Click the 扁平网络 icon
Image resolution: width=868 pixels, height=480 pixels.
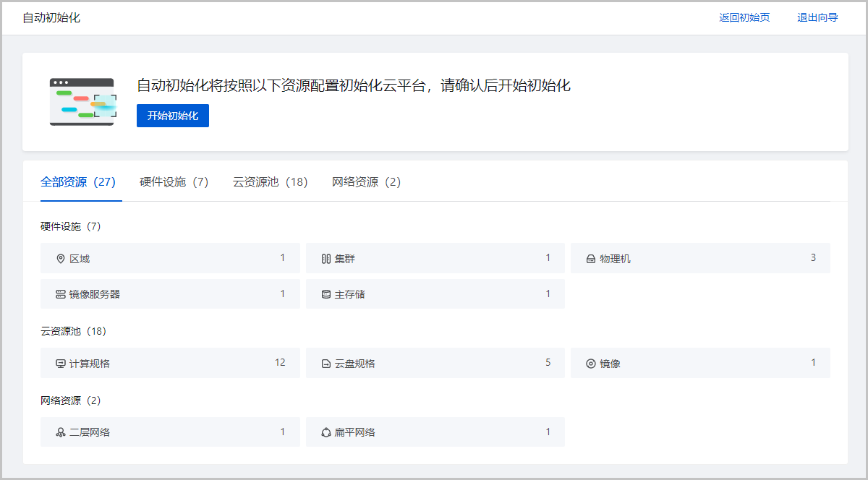(x=325, y=432)
